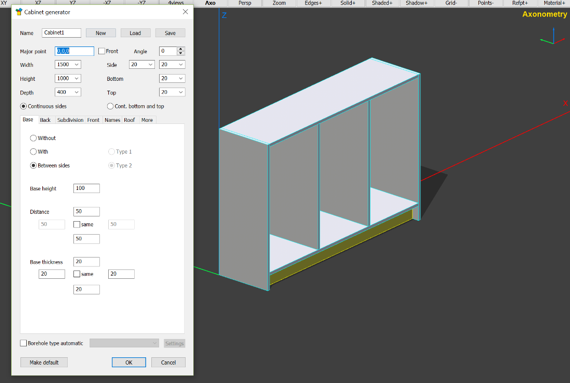
Task: Open the Roof tab
Action: pos(129,120)
